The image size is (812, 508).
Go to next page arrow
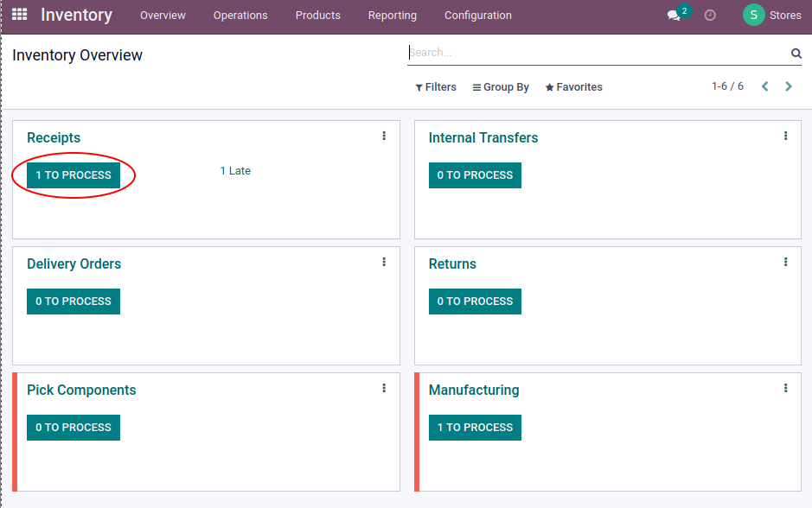click(788, 86)
